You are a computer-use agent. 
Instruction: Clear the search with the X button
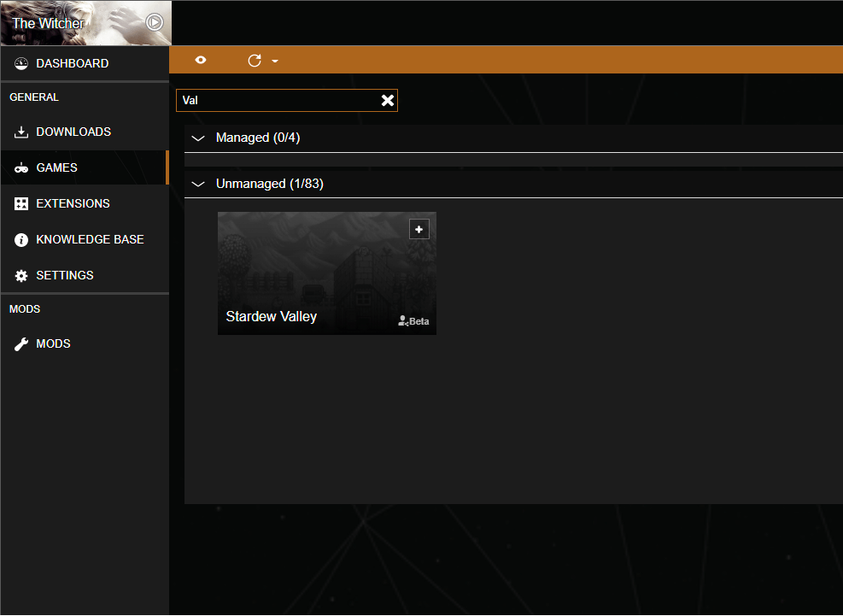click(388, 100)
